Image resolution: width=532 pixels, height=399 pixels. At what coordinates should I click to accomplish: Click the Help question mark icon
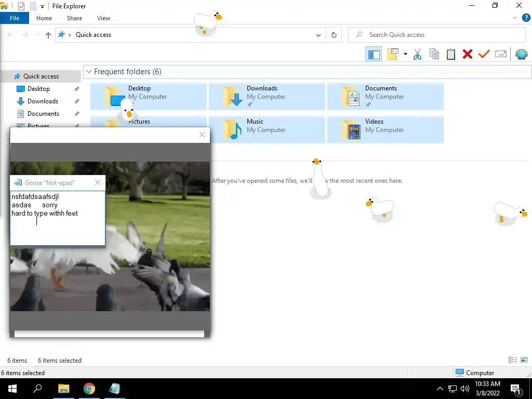pyautogui.click(x=526, y=18)
